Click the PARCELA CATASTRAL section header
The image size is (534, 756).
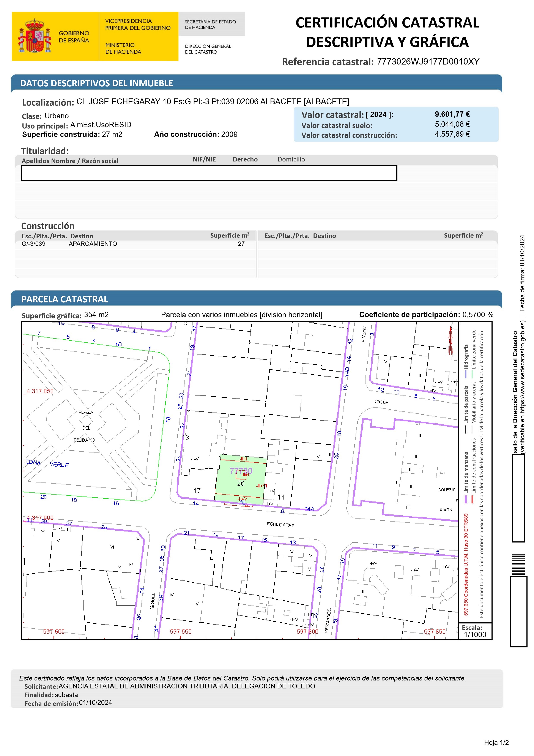point(65,299)
